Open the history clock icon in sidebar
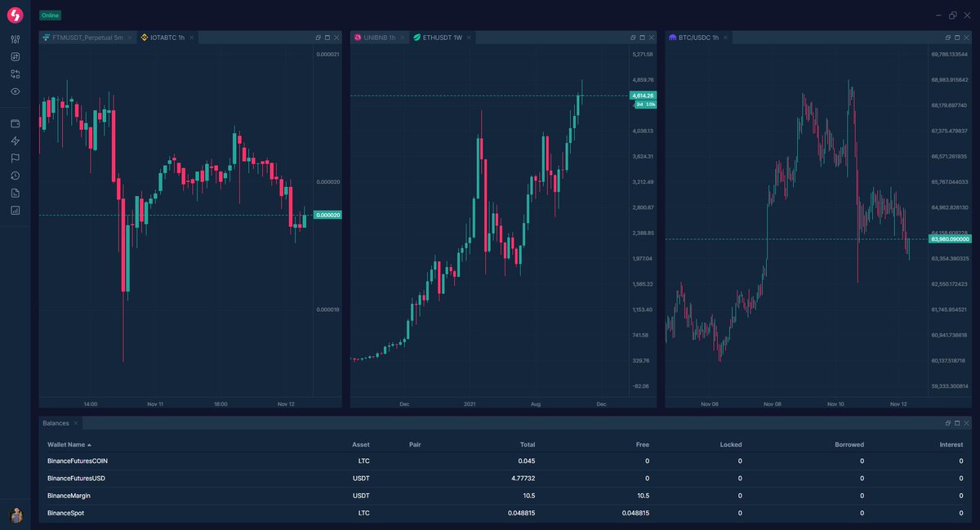The height and width of the screenshot is (530, 980). tap(15, 176)
